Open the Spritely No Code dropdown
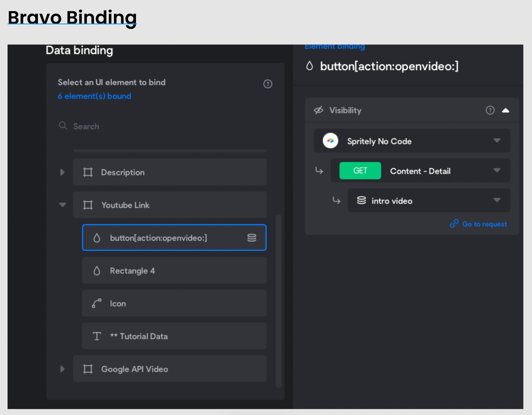 (412, 141)
